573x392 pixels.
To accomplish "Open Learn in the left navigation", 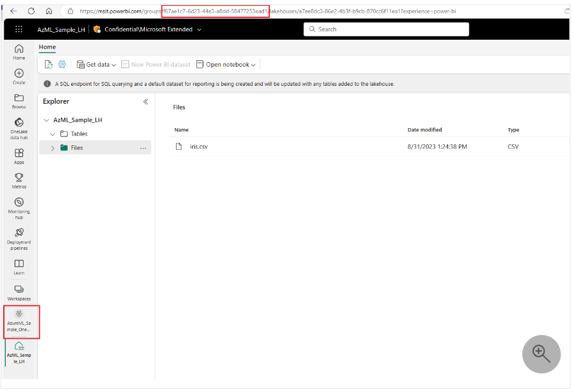I will [19, 267].
